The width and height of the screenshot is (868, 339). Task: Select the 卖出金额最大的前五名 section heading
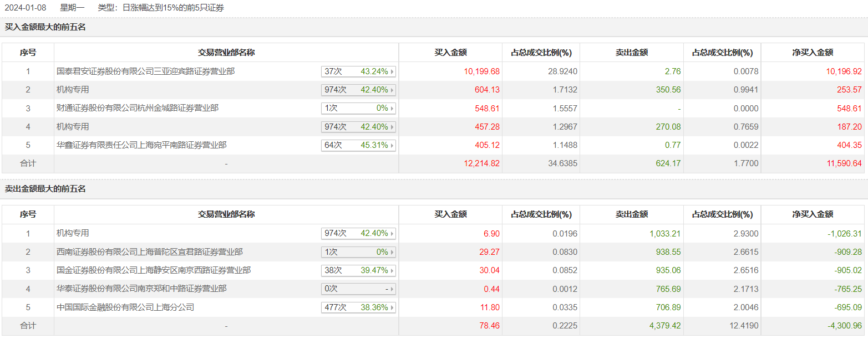tap(45, 189)
